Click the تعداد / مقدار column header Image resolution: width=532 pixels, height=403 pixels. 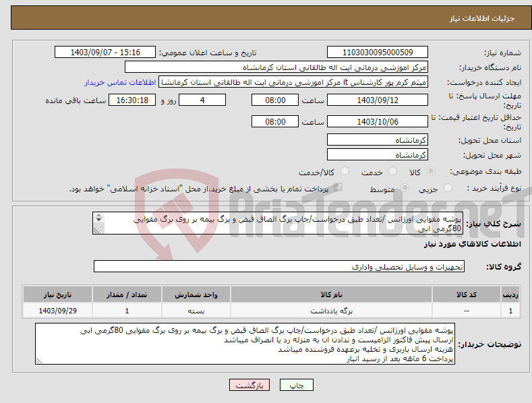[127, 294]
